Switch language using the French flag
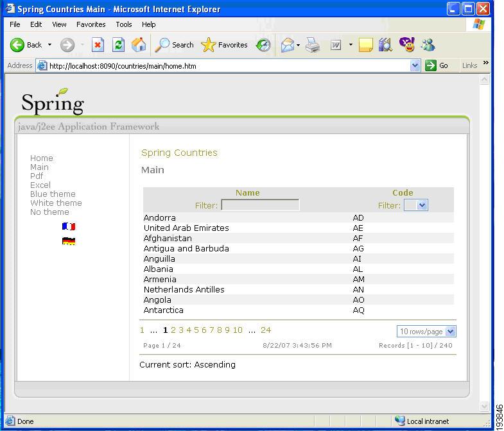504x431 pixels. (x=69, y=226)
